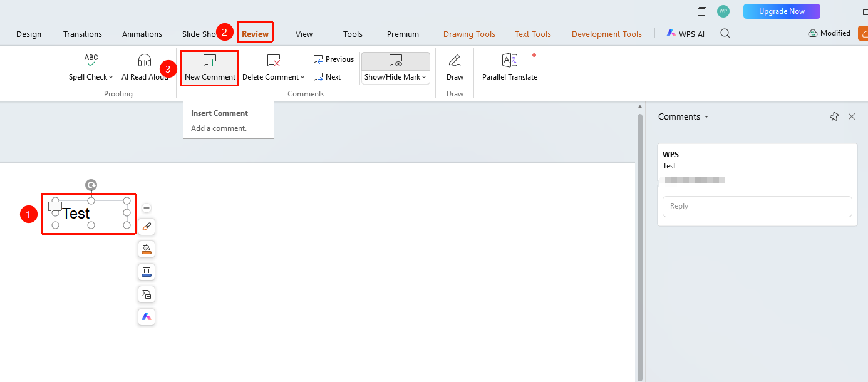Toggle the Show/Hide Mark button

tap(396, 61)
